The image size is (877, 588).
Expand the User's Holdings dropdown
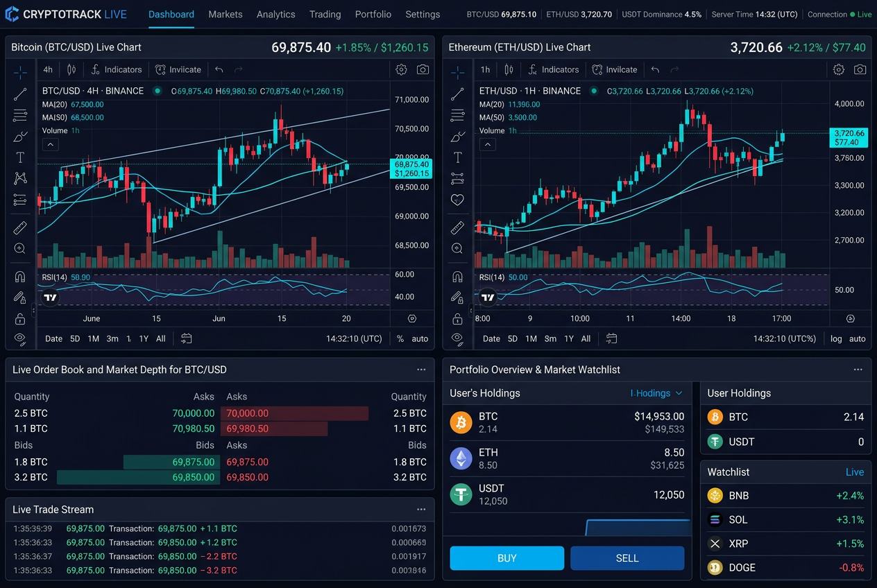point(655,393)
